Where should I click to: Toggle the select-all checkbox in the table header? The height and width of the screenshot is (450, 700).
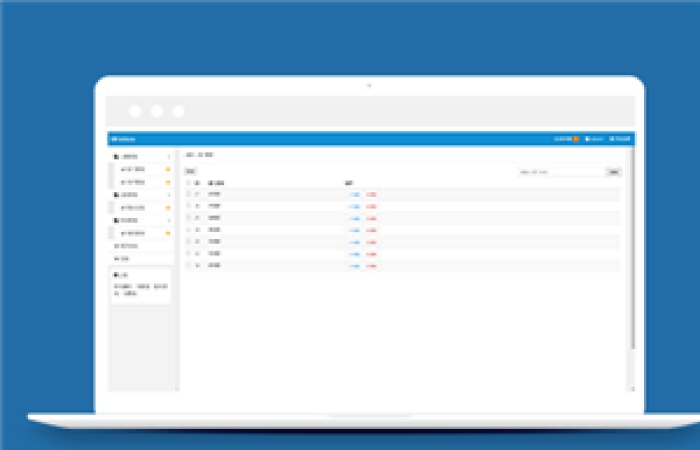click(188, 183)
